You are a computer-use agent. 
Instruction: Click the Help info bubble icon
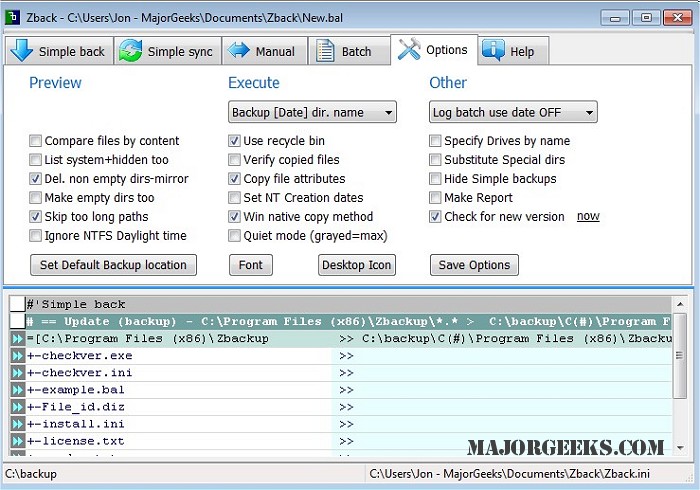pyautogui.click(x=493, y=51)
